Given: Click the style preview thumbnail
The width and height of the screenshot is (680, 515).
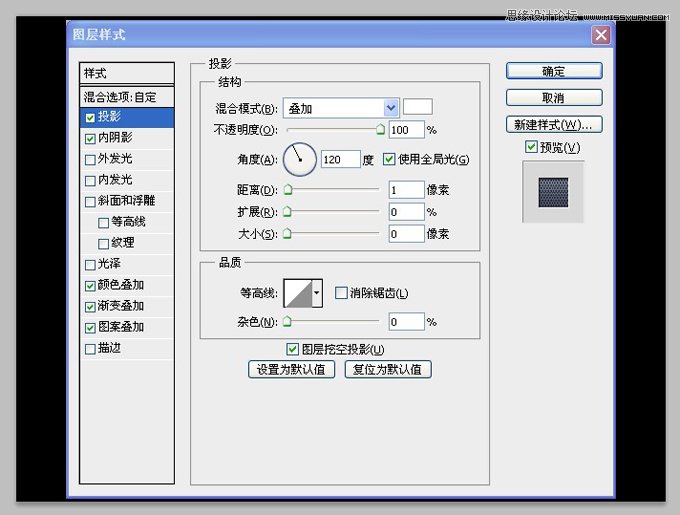Looking at the screenshot, I should [553, 192].
